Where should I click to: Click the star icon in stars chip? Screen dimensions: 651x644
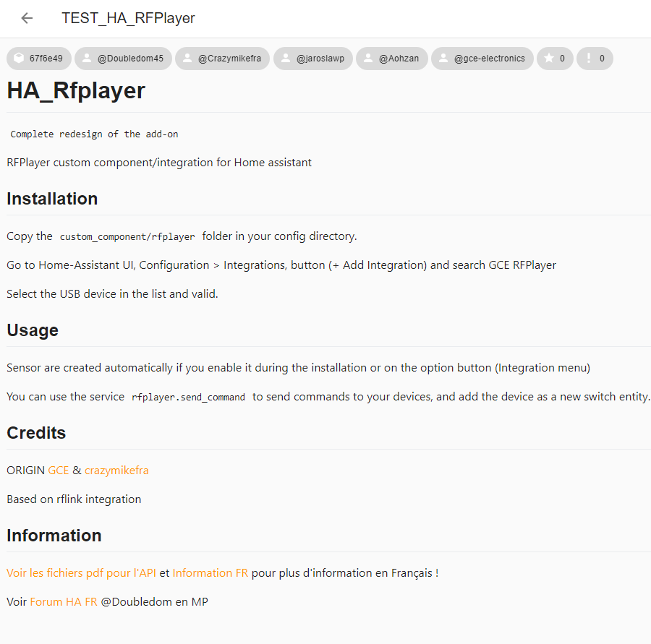tap(549, 58)
